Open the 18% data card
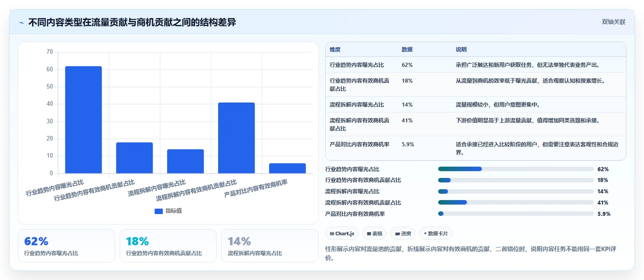Screen dimensions: 644x280 tap(168, 246)
